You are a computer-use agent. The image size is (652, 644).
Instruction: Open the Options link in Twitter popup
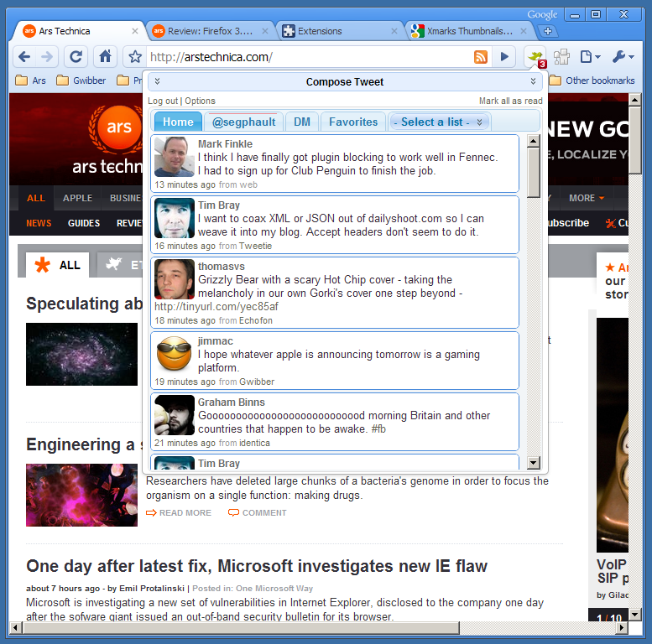pyautogui.click(x=200, y=101)
